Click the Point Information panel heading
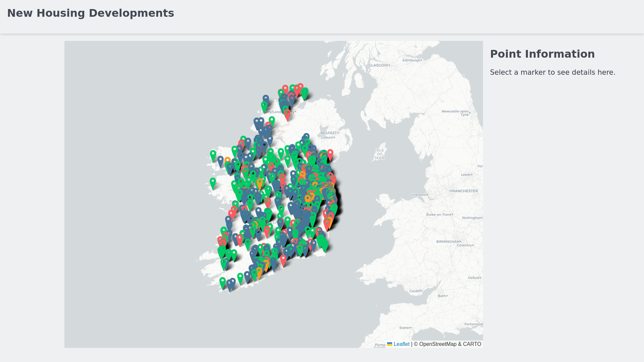Image resolution: width=644 pixels, height=362 pixels. click(542, 54)
